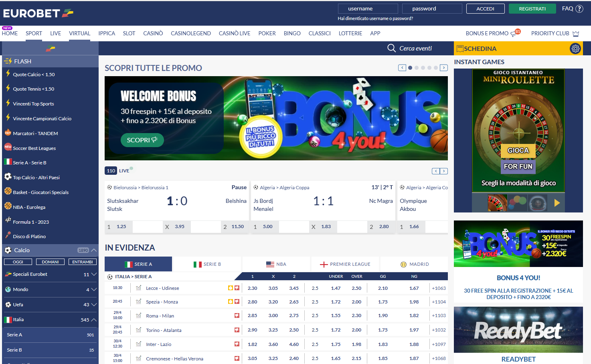Screen dimensions: 591x364
Task: Click stats icon for Inter - Lazio
Action: tap(138, 344)
